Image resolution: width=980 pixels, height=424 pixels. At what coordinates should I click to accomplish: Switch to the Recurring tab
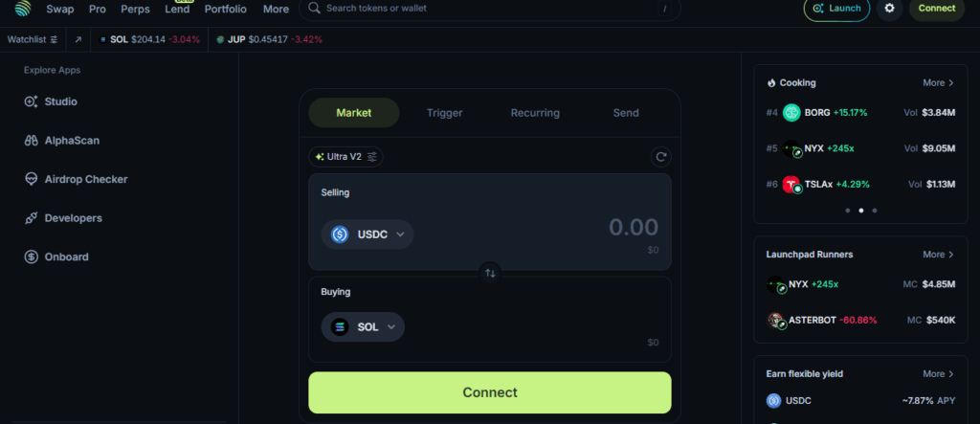pos(535,113)
